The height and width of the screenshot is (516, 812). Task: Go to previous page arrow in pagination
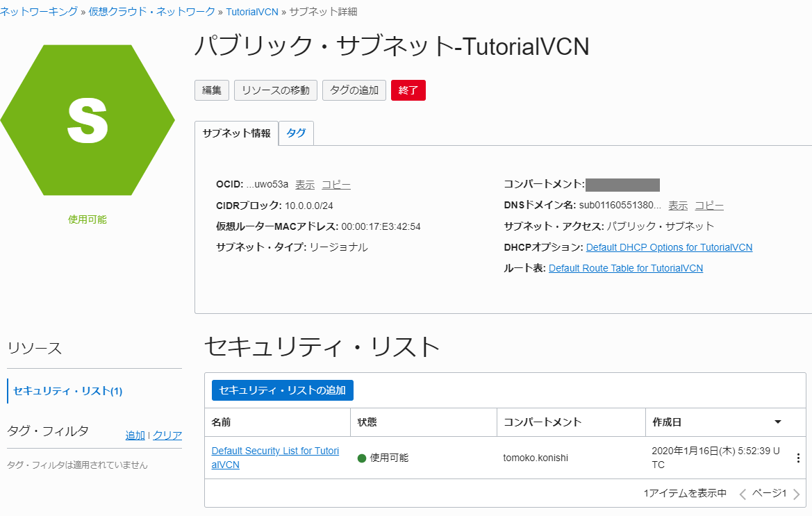pos(743,494)
